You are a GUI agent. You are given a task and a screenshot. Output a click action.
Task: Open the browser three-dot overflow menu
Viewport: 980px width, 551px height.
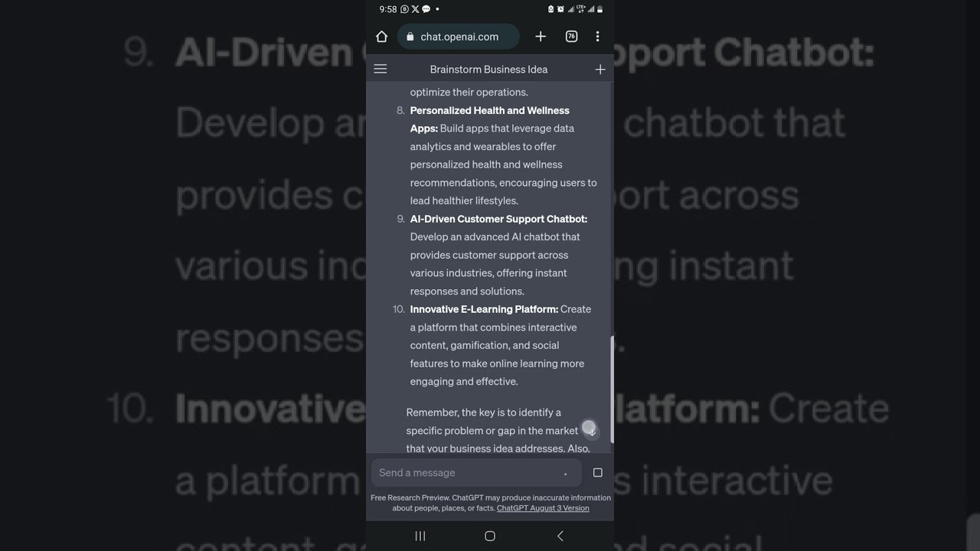[x=598, y=36]
